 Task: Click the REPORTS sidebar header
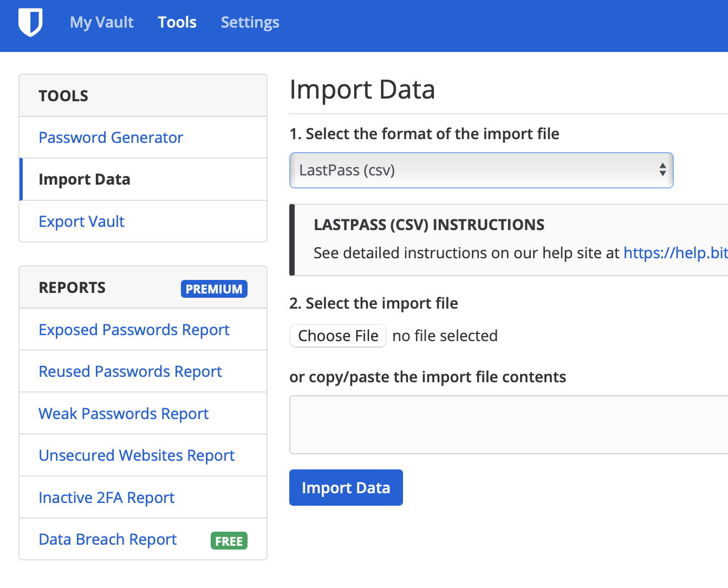pyautogui.click(x=72, y=288)
